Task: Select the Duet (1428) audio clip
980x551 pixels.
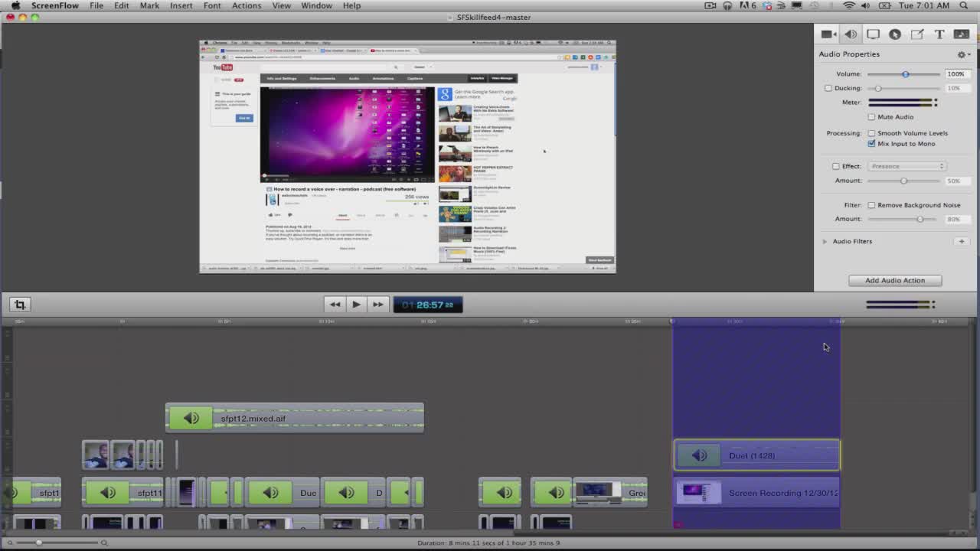Action: [756, 455]
